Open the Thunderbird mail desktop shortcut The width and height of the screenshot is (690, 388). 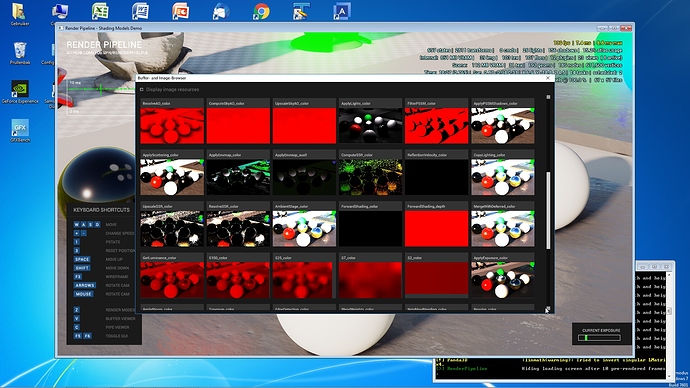click(221, 11)
